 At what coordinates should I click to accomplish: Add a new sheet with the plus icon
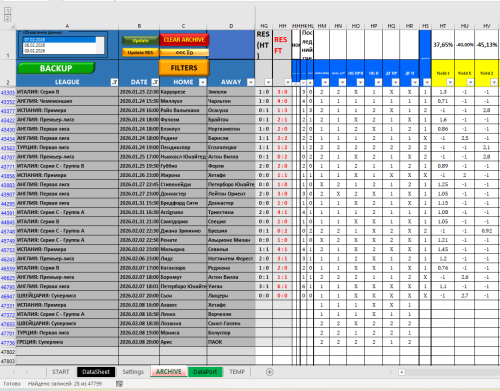[270, 372]
